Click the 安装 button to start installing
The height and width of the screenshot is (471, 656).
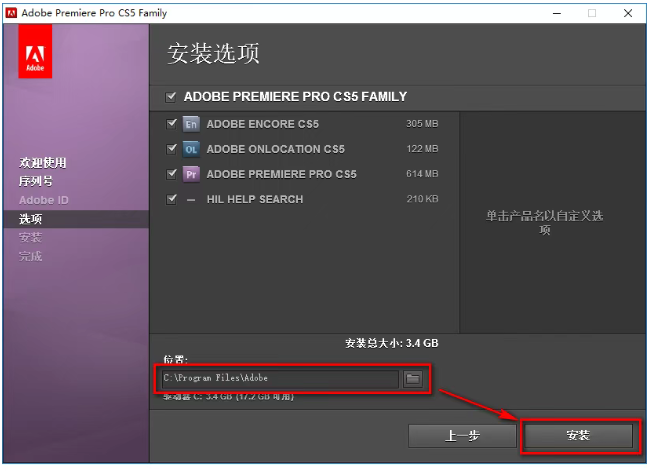(577, 436)
